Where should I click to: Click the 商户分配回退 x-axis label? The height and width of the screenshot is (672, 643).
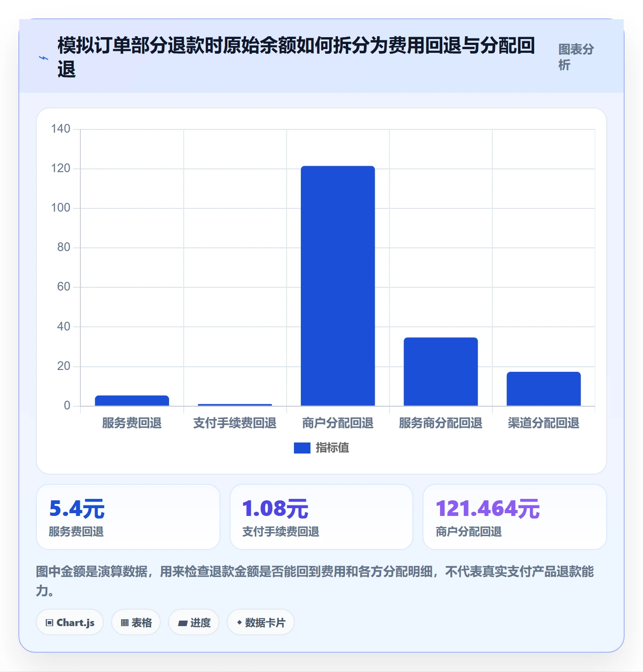tap(338, 423)
